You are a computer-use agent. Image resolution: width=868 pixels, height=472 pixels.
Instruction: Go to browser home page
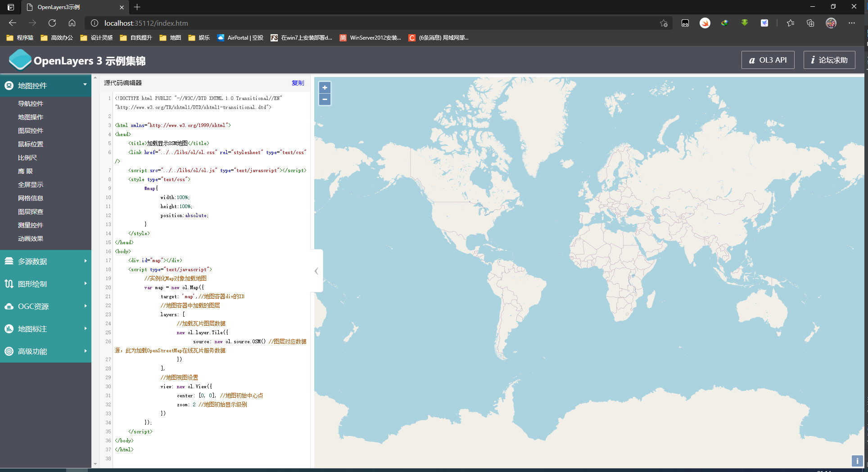(72, 23)
